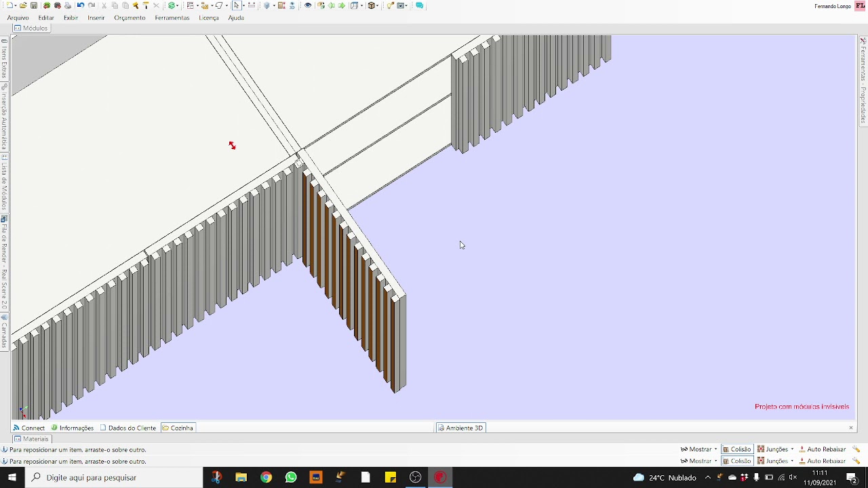Select the arrow pointer selection tool
Image resolution: width=868 pixels, height=488 pixels.
tap(237, 5)
